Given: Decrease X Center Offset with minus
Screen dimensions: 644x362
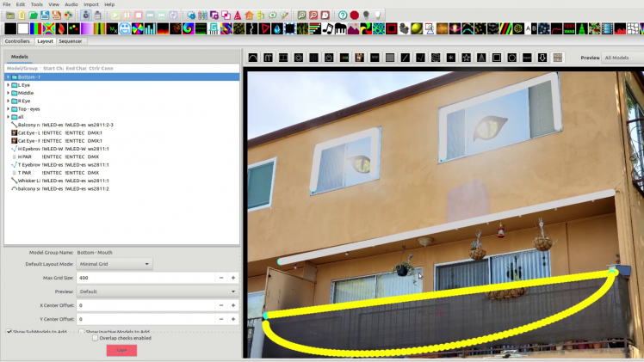Looking at the screenshot, I should [221, 305].
